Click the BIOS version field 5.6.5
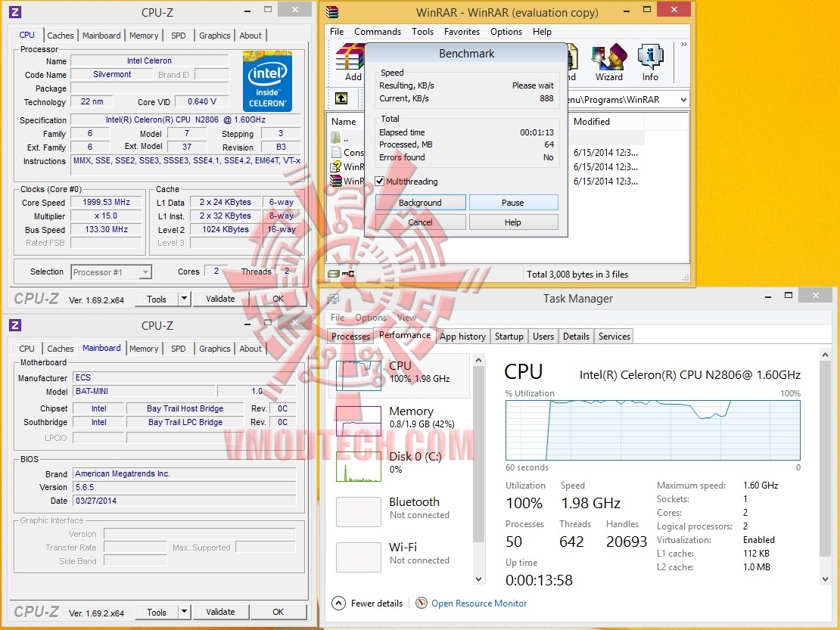The image size is (840, 630). click(185, 487)
